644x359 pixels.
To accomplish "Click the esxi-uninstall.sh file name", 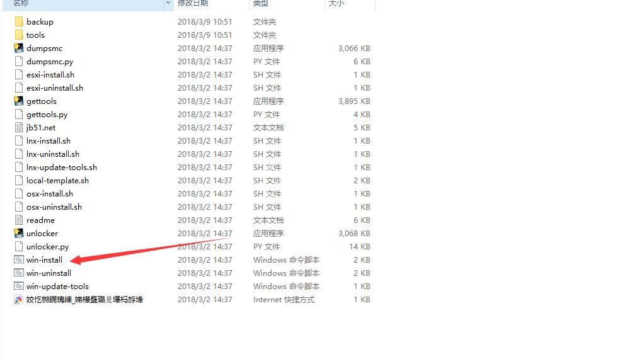I will click(x=55, y=88).
